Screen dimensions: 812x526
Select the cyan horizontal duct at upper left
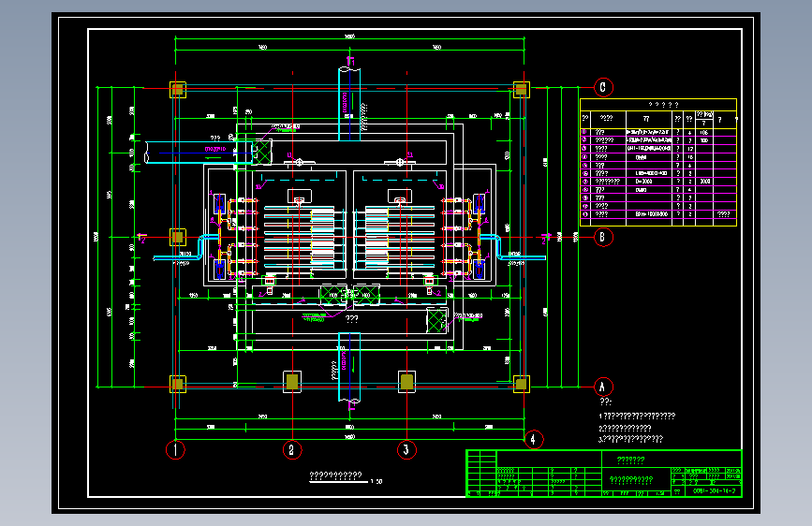point(199,153)
